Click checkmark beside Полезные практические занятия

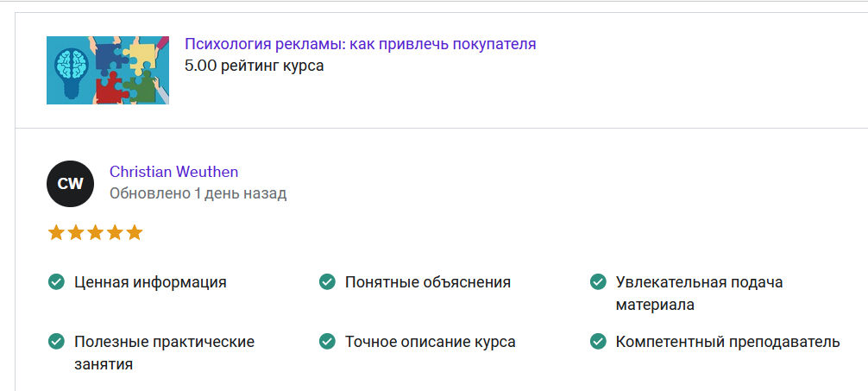(56, 341)
